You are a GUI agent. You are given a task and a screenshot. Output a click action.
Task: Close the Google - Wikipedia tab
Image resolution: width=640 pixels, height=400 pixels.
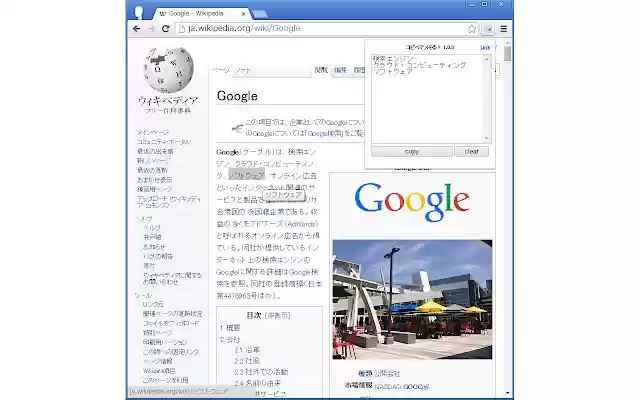pos(243,13)
